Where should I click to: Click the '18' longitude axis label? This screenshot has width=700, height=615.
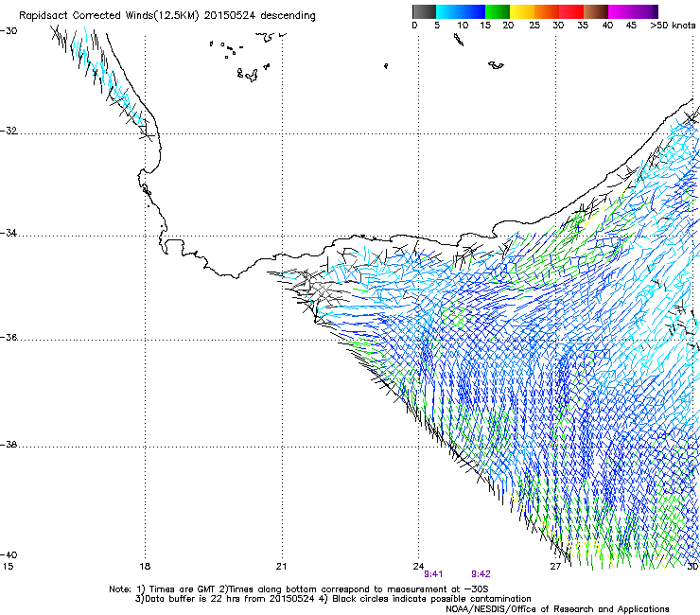(145, 567)
